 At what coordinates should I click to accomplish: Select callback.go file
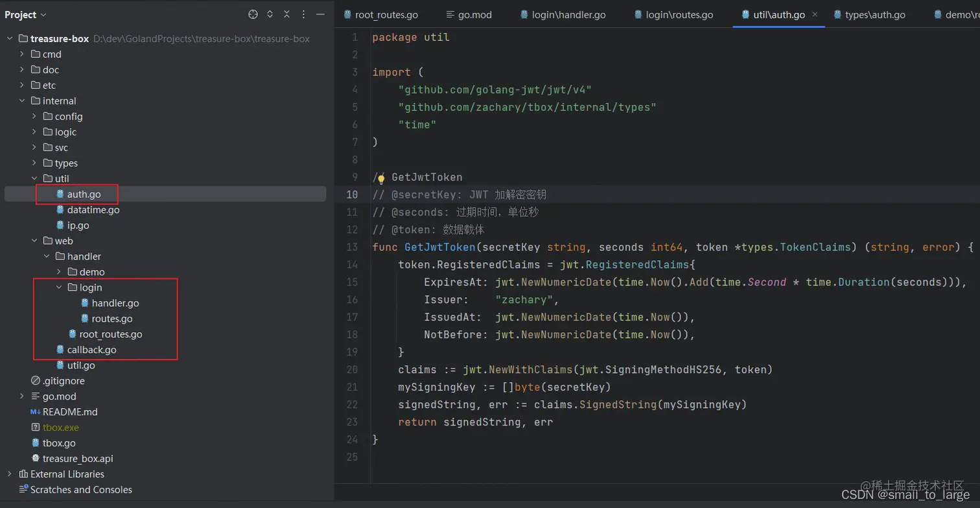click(x=92, y=350)
